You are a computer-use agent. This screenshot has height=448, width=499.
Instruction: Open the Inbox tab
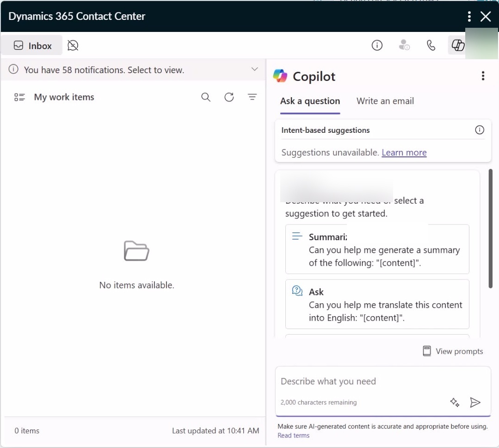[32, 45]
